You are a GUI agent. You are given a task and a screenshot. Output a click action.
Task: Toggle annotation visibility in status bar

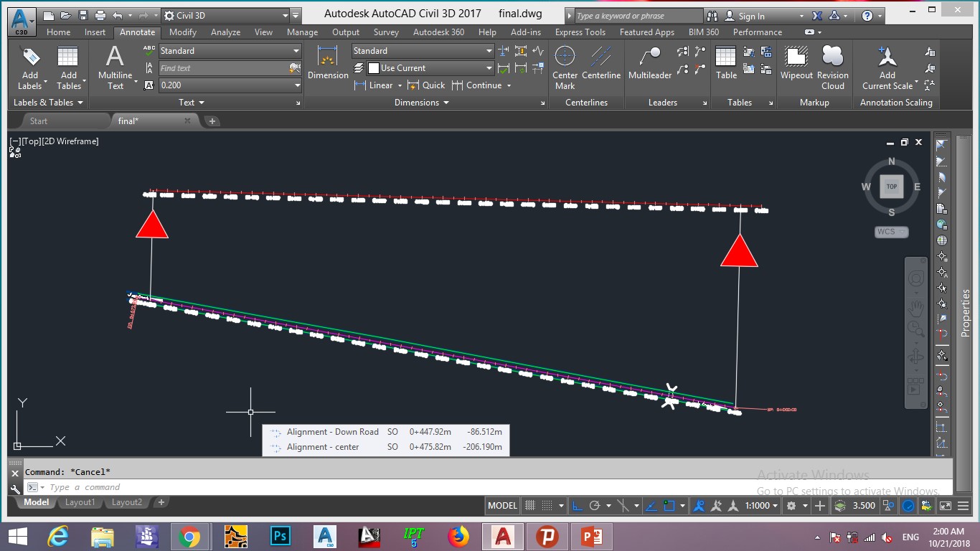tap(699, 506)
